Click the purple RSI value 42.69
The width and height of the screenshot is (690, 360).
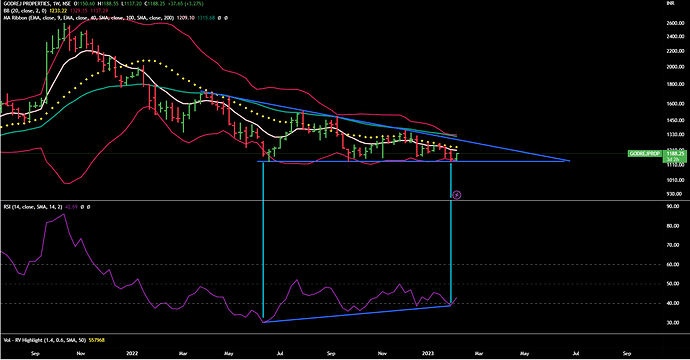pyautogui.click(x=71, y=206)
